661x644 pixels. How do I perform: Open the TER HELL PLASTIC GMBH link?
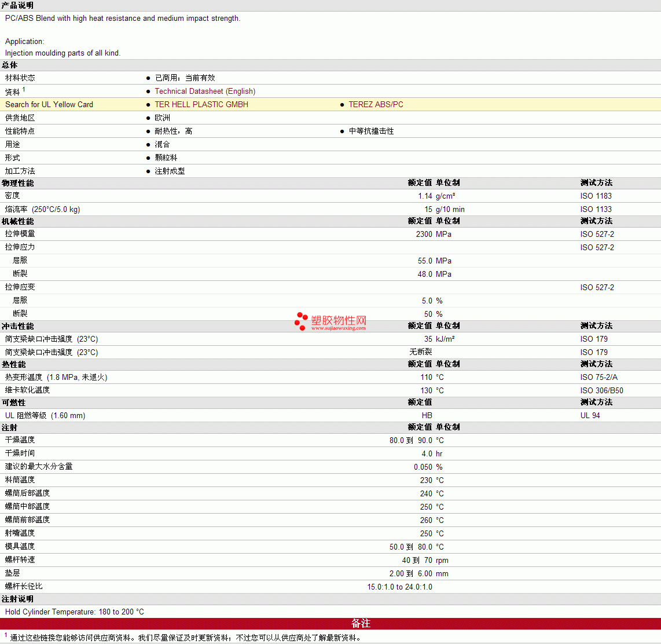[201, 105]
